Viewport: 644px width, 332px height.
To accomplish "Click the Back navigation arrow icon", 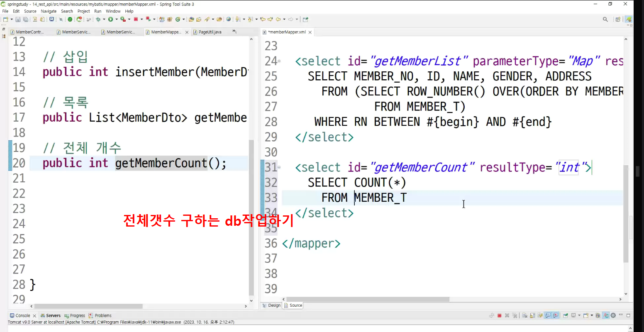I will (x=278, y=19).
